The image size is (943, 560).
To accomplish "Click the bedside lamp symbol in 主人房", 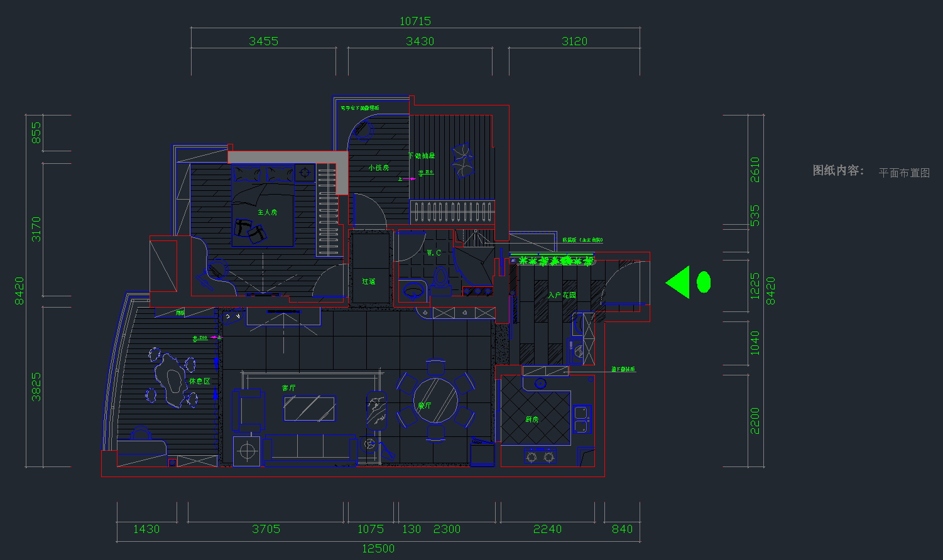I will [305, 172].
